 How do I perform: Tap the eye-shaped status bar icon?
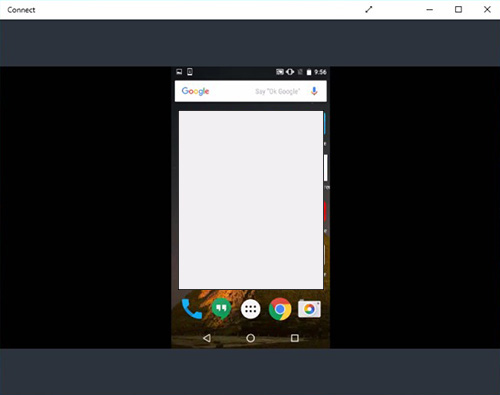pyautogui.click(x=290, y=72)
